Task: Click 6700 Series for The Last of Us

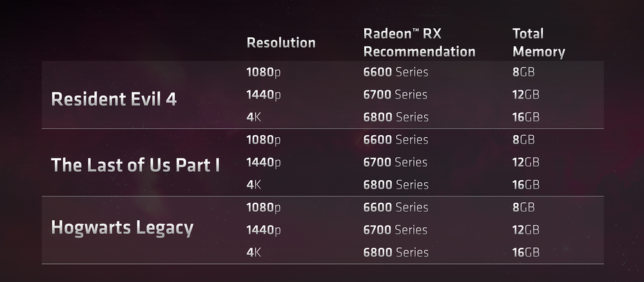Action: point(395,162)
